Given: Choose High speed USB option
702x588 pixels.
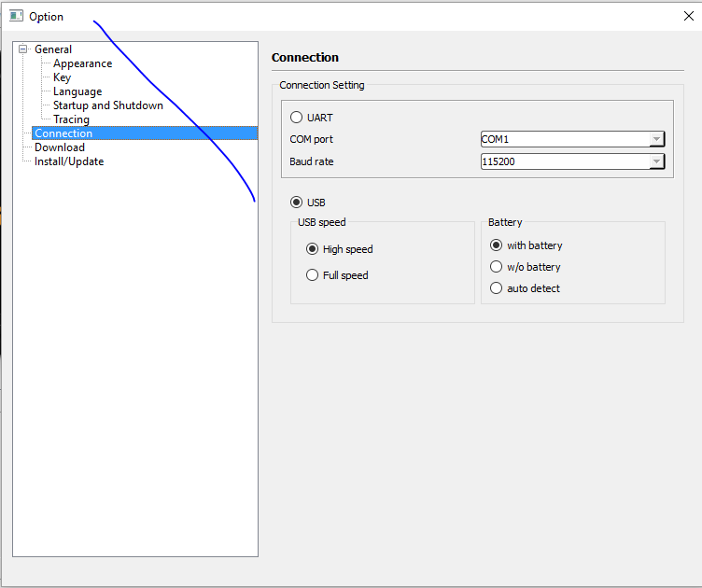Looking at the screenshot, I should 313,249.
